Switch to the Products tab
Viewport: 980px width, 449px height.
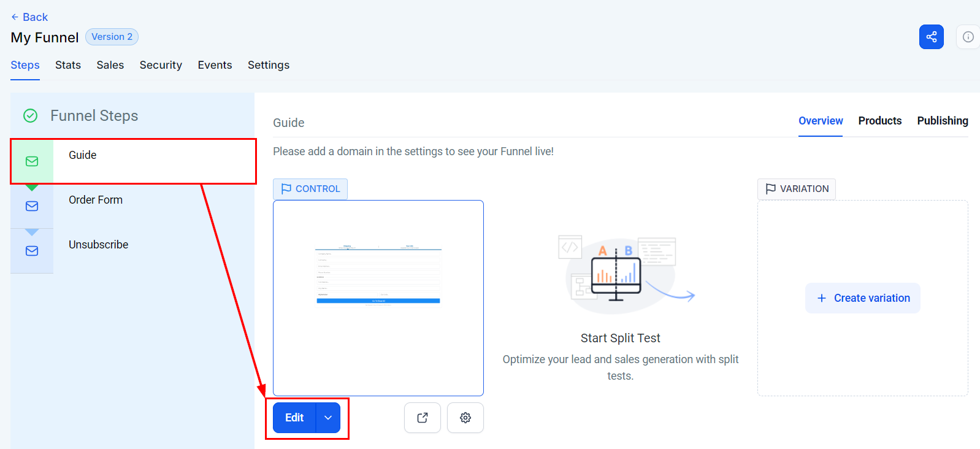coord(879,121)
